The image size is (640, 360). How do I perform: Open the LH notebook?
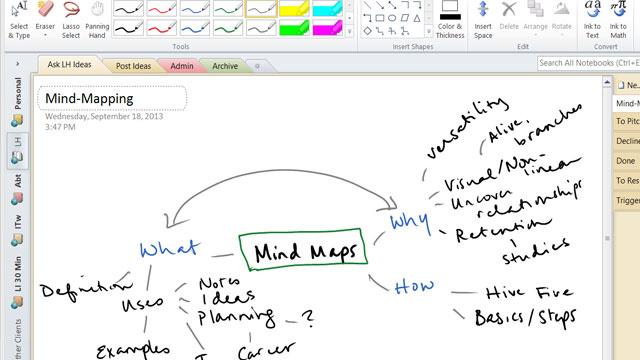click(17, 151)
